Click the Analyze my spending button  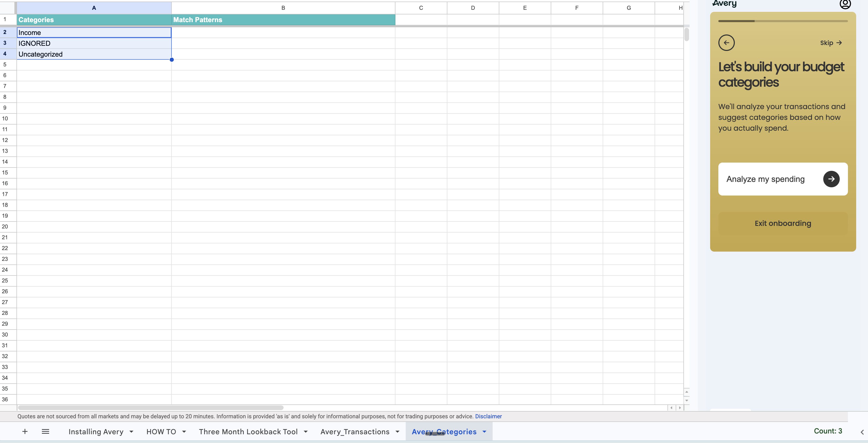click(x=765, y=179)
